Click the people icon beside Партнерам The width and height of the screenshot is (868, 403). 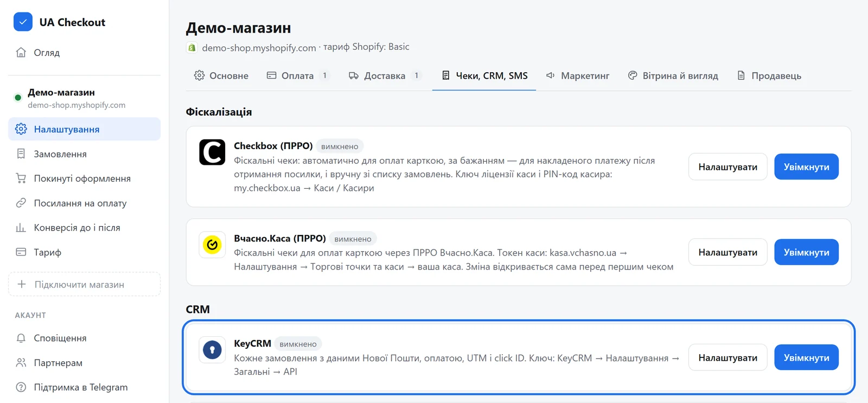coord(21,362)
